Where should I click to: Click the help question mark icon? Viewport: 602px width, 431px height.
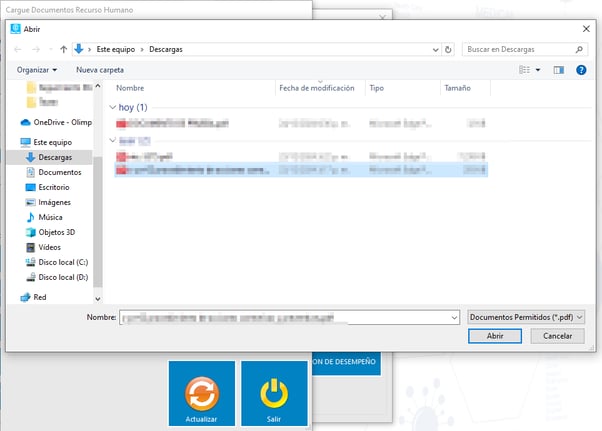(x=581, y=70)
